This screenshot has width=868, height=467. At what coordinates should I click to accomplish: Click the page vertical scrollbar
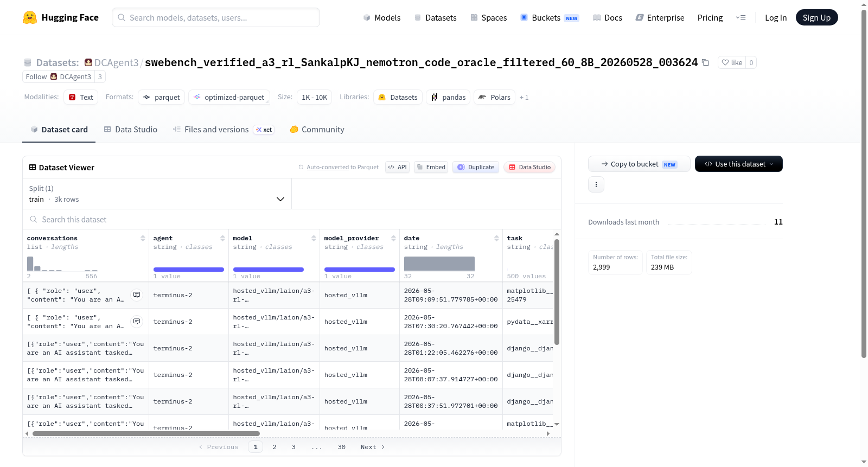coord(864,183)
